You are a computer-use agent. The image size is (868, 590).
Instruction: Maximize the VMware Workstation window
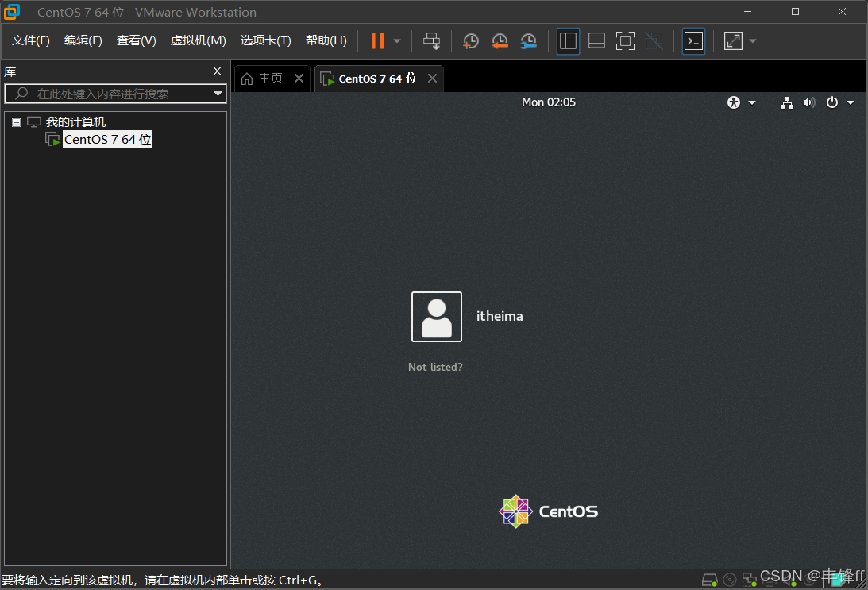[795, 12]
